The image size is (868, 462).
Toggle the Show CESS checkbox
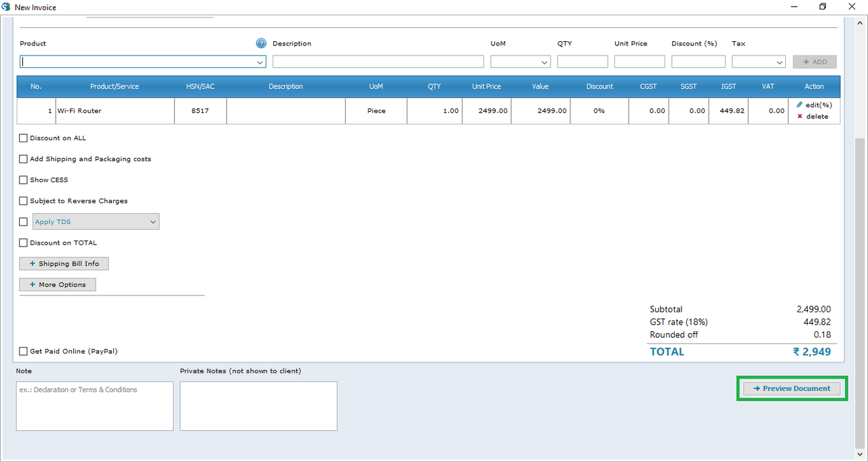[x=24, y=180]
